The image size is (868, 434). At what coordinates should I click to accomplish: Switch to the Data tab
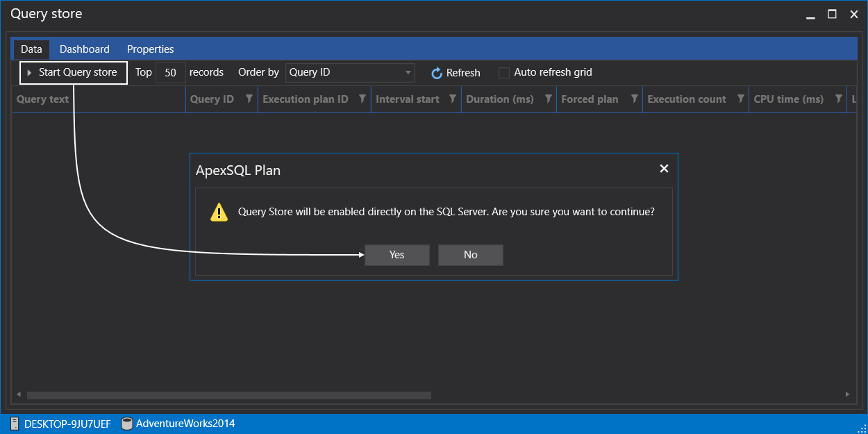pyautogui.click(x=31, y=49)
